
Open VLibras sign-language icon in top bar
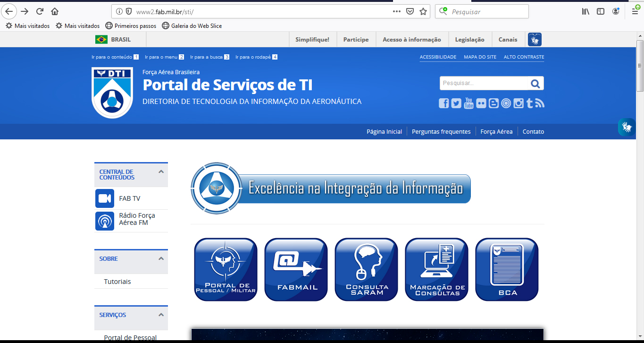(x=535, y=40)
